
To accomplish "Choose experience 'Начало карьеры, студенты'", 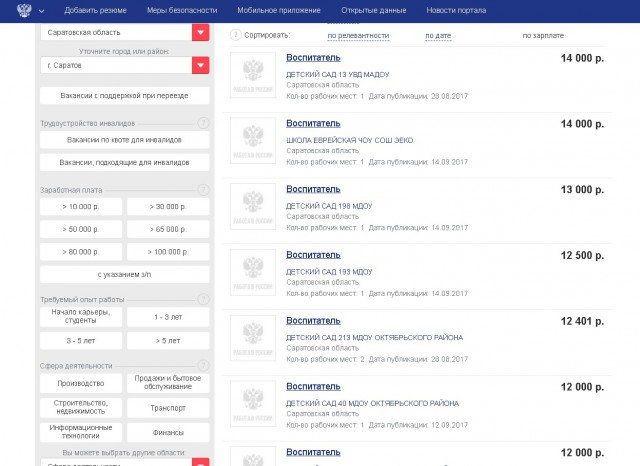I will (81, 317).
